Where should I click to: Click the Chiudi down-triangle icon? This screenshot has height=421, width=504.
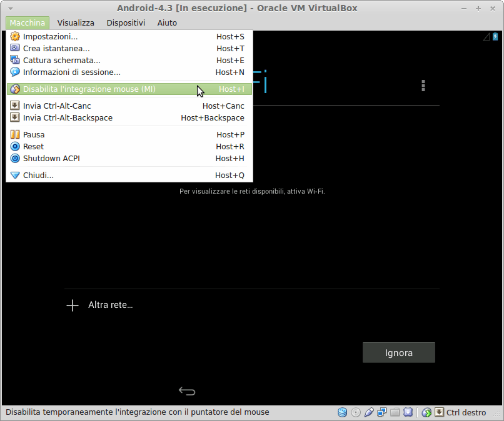tap(15, 176)
